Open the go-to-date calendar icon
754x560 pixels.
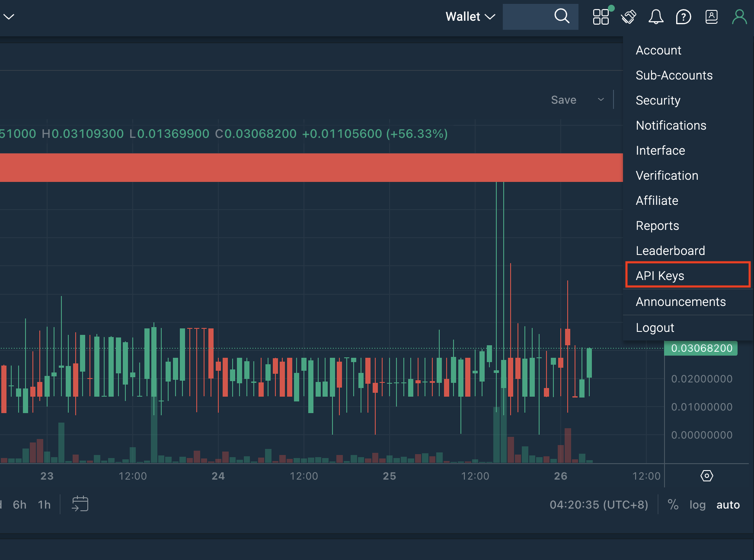(x=80, y=504)
